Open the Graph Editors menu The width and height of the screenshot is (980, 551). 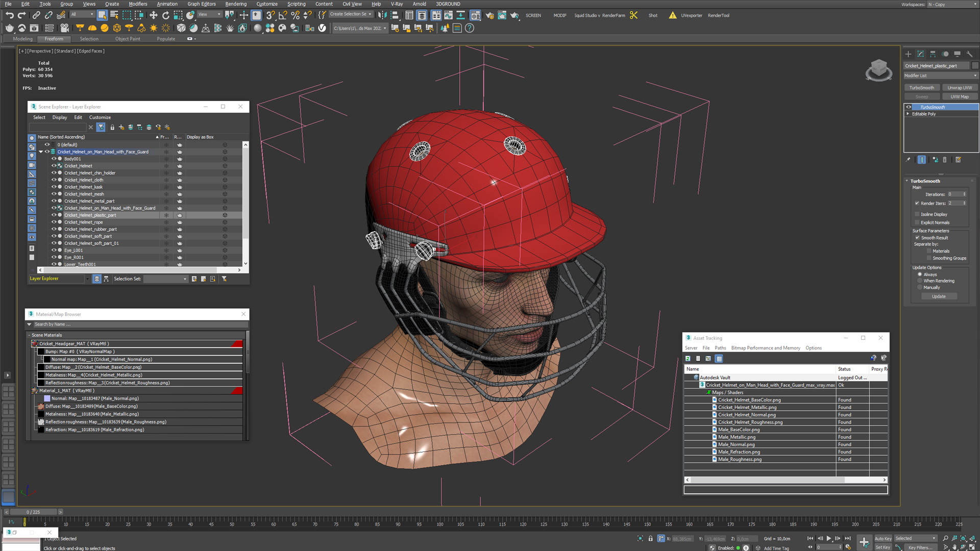coord(202,4)
